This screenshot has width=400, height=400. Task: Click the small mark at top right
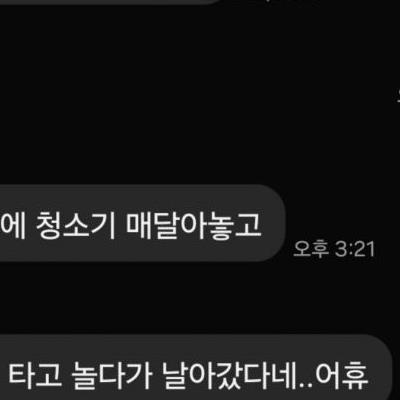tap(267, 1)
